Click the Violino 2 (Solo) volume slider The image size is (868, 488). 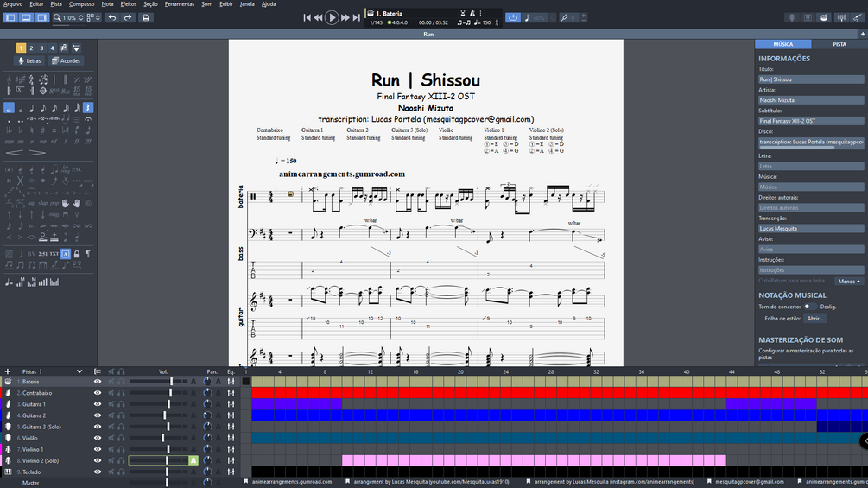(x=158, y=460)
